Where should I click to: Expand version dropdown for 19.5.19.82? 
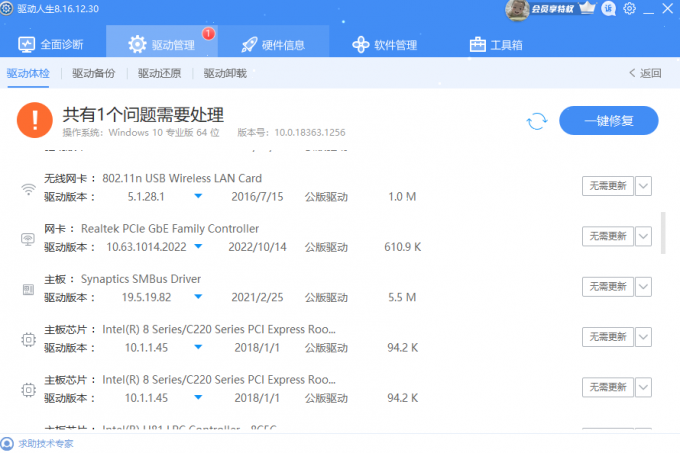(198, 297)
